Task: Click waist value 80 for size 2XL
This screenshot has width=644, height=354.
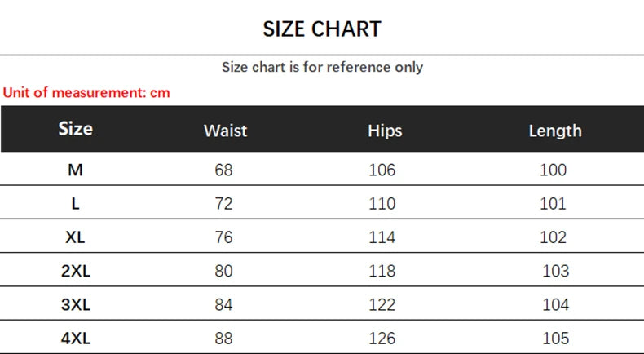Action: click(x=224, y=271)
